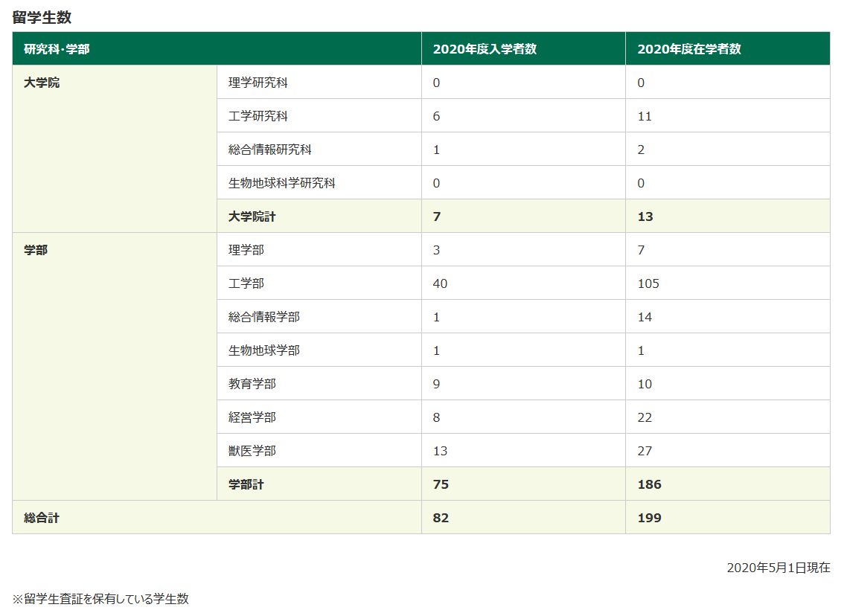This screenshot has height=616, width=847.
Task: Select the 総合計 grand total row
Action: click(x=37, y=516)
